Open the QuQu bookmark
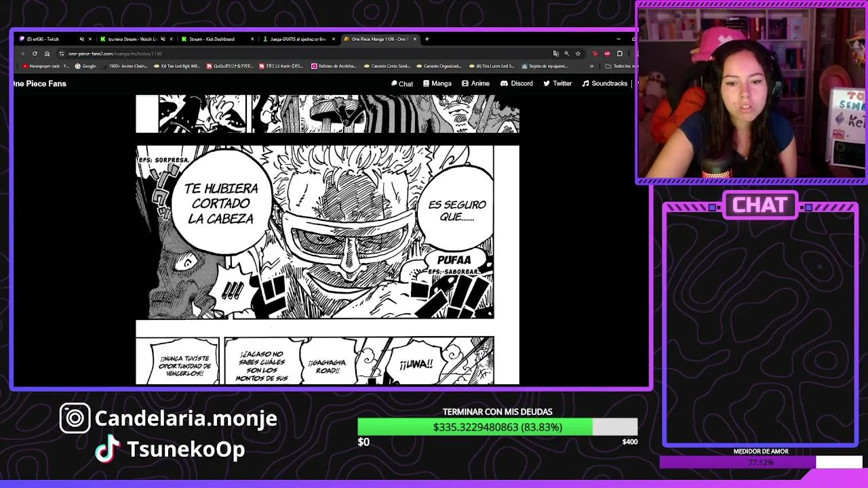 coord(229,66)
